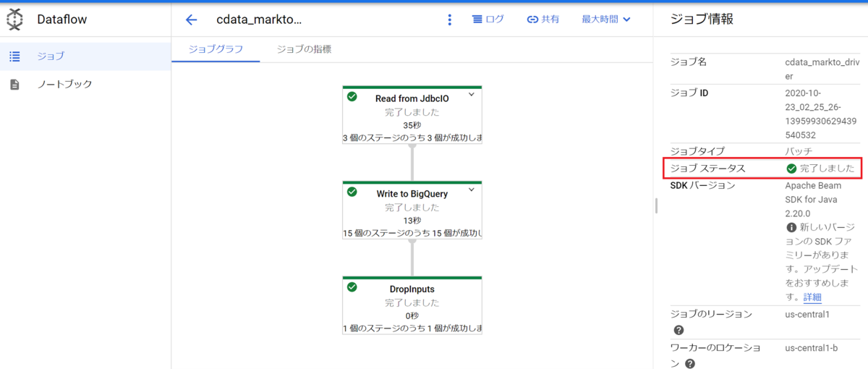This screenshot has height=369, width=868.
Task: Click the 13秒 duration on Write to BigQuery
Action: coord(412,220)
